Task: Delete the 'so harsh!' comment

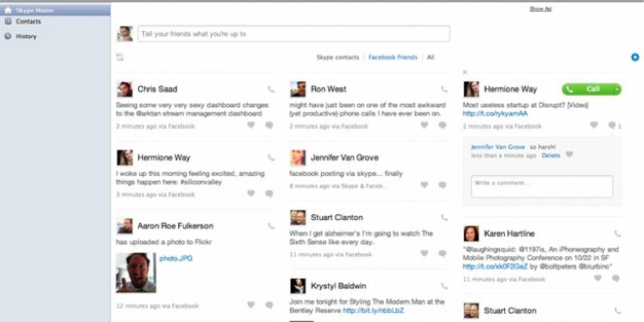Action: pos(551,155)
